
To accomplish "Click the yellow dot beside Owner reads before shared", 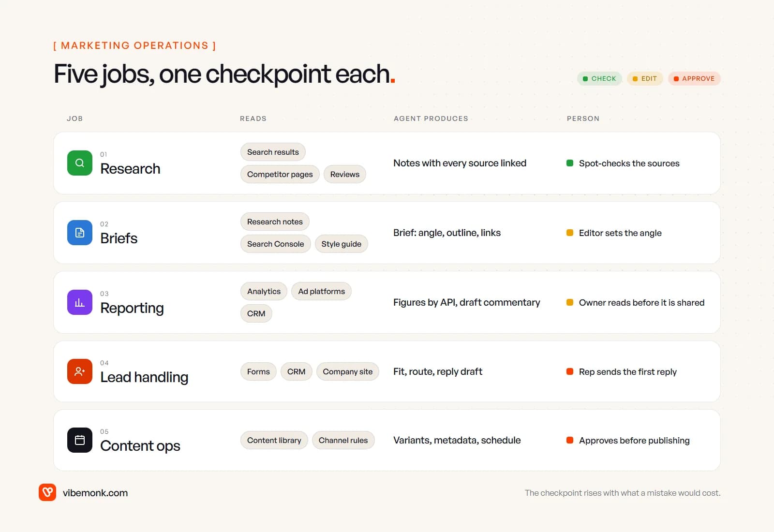I will click(x=570, y=302).
